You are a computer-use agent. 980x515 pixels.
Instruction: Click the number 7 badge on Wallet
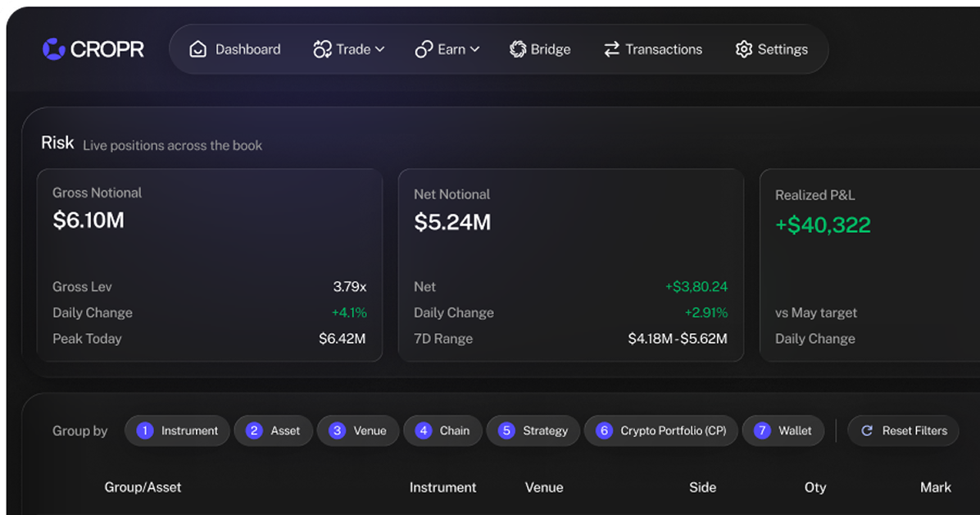[762, 431]
